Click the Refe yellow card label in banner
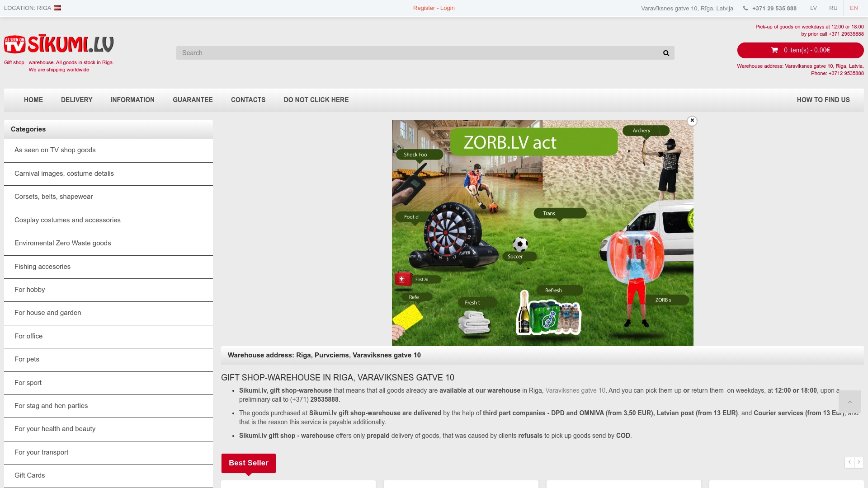This screenshot has width=868, height=488. click(416, 297)
